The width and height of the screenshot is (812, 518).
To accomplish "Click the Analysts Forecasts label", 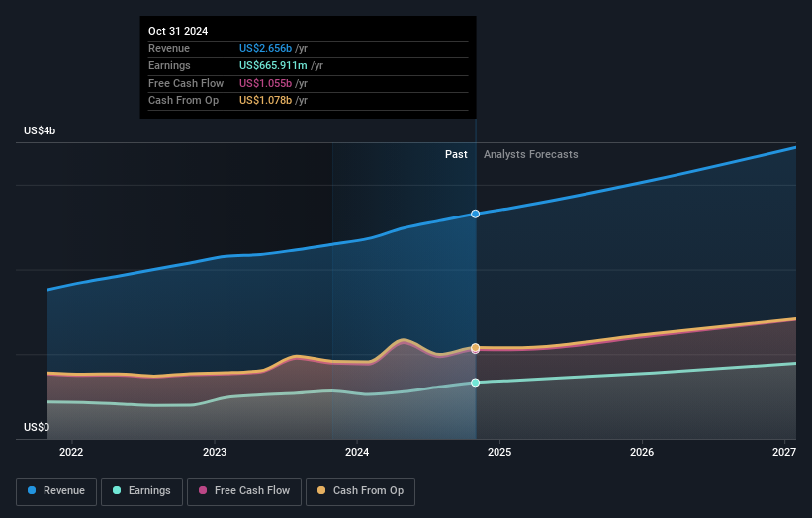I will tap(530, 154).
